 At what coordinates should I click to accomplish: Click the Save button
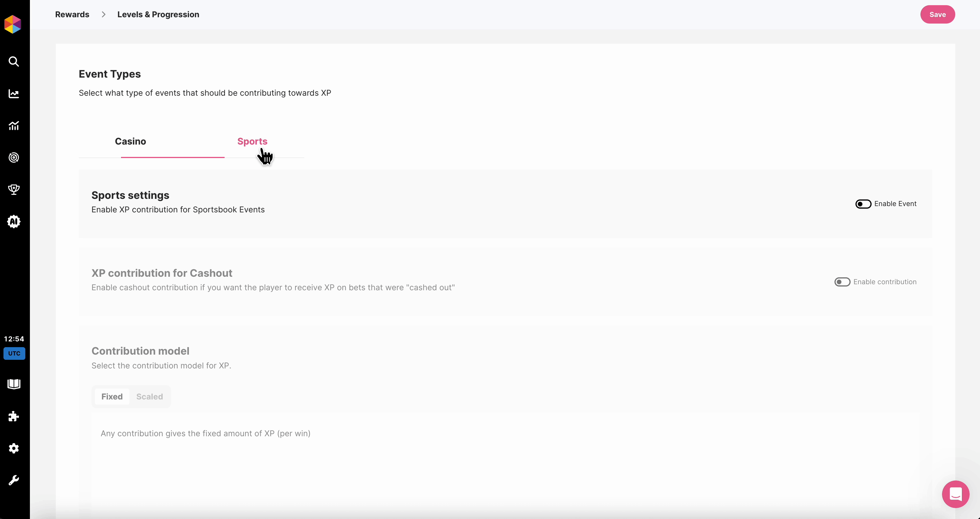click(x=937, y=14)
